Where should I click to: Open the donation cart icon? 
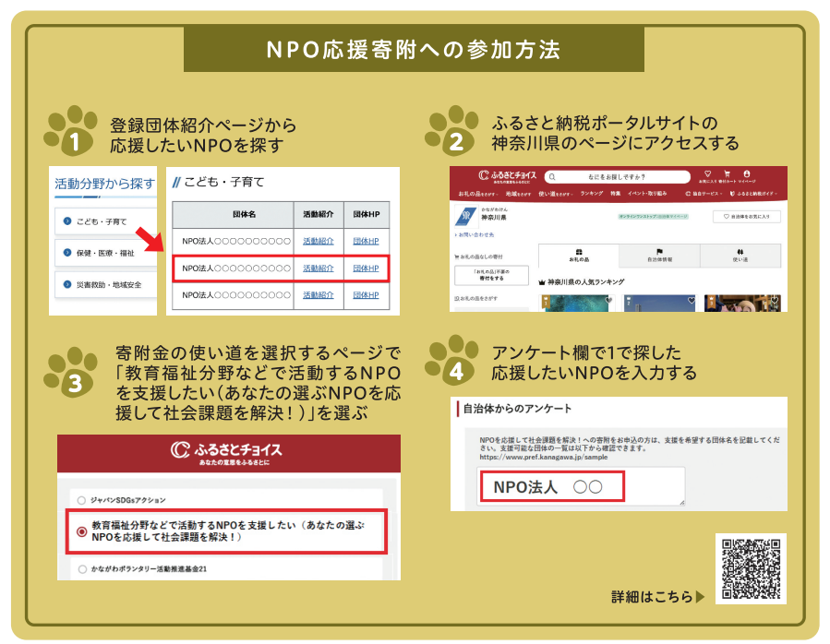tap(727, 173)
